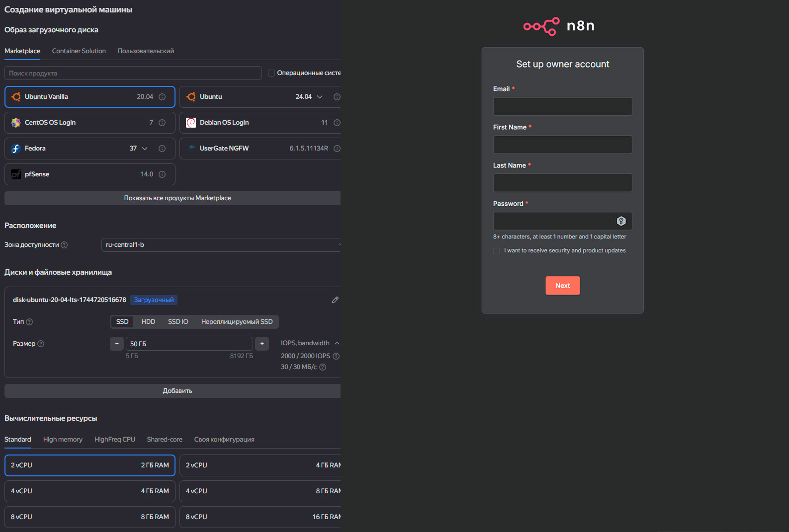Click the Debian logo icon
The width and height of the screenshot is (789, 532).
(191, 123)
